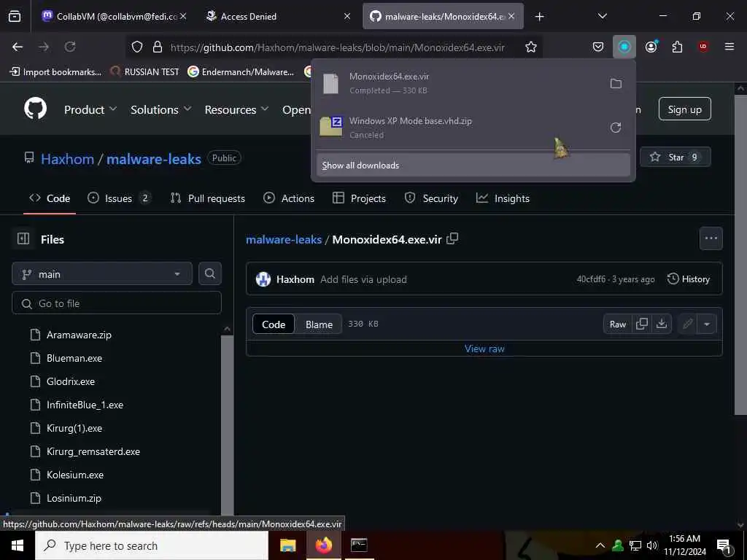Viewport: 747px width, 560px height.
Task: Click Show all downloads
Action: (x=473, y=166)
